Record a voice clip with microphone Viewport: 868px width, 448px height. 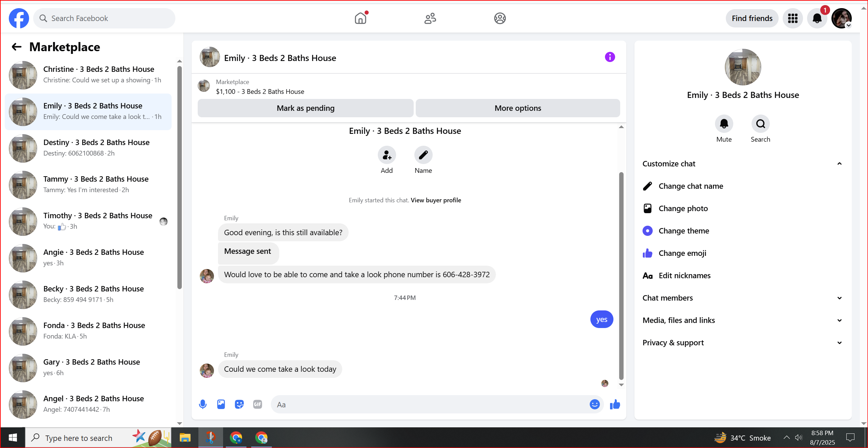coord(202,404)
